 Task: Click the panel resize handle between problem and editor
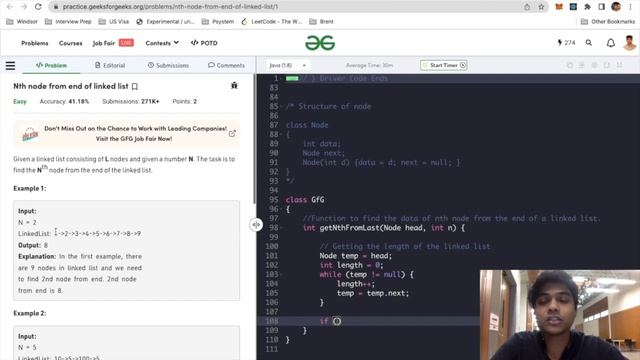tap(256, 224)
